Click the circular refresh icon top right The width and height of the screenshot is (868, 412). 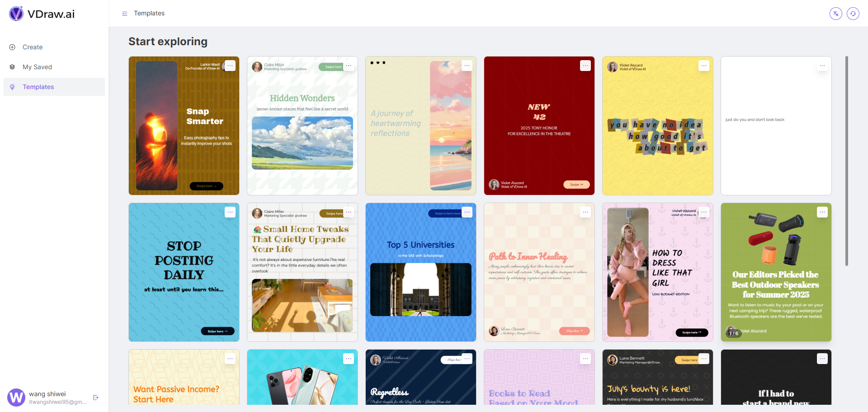coord(853,14)
